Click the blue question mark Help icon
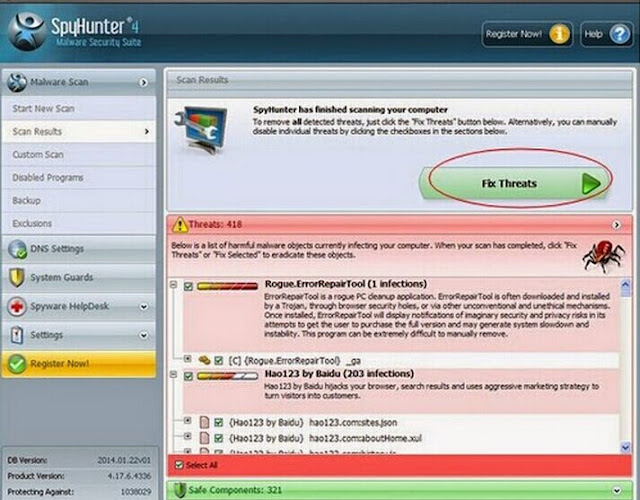The height and width of the screenshot is (500, 640). click(x=620, y=34)
